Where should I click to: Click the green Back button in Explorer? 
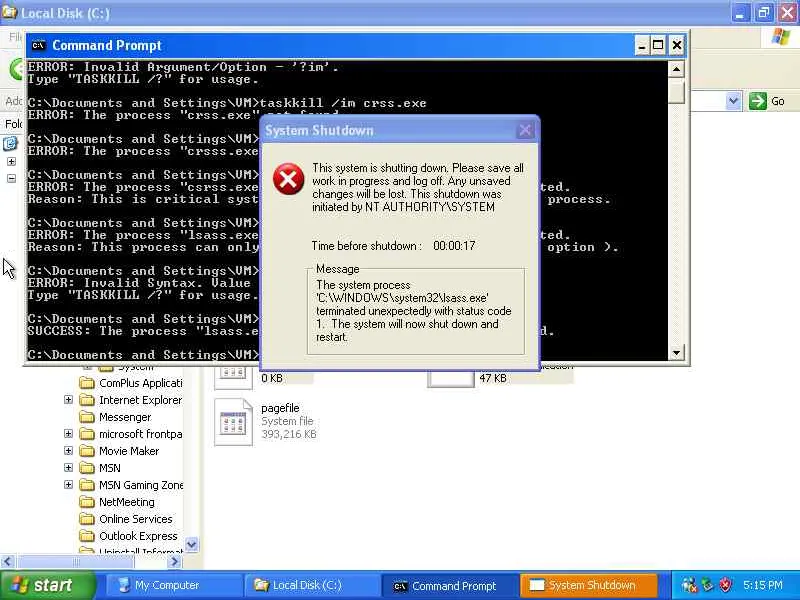pos(18,68)
